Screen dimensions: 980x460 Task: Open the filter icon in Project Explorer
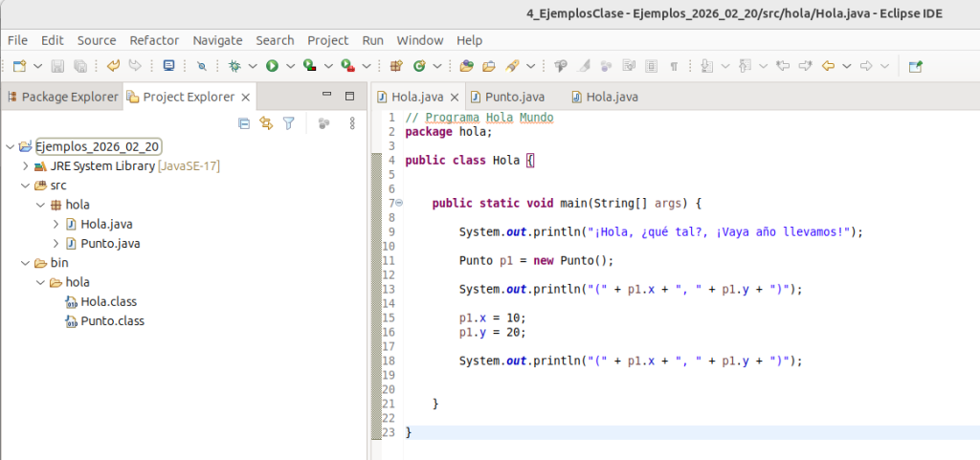tap(288, 123)
